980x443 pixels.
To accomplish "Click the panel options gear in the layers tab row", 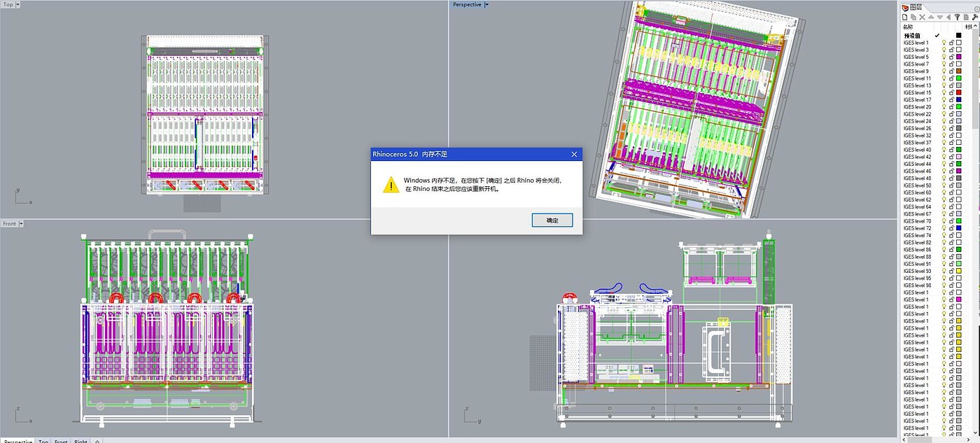I will (x=977, y=9).
